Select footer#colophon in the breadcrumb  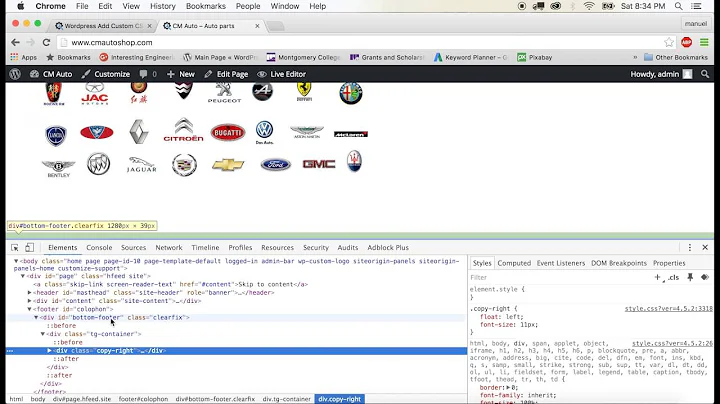tap(143, 399)
